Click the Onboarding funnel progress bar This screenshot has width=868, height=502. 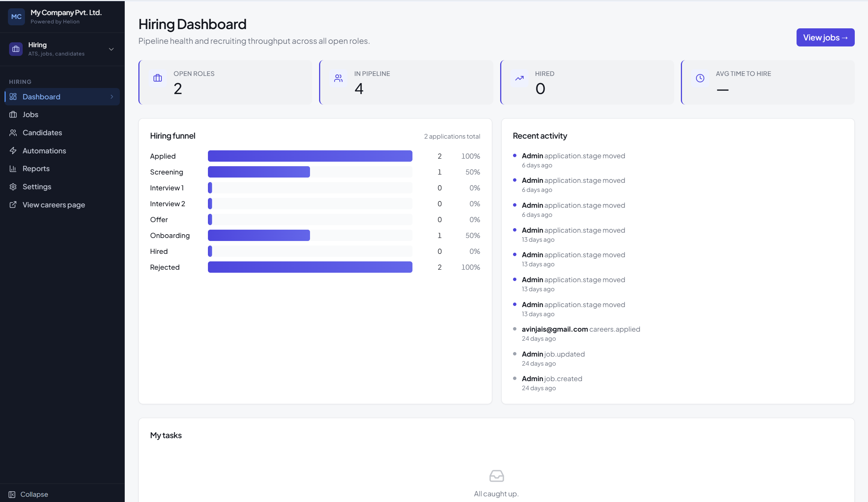(310, 235)
